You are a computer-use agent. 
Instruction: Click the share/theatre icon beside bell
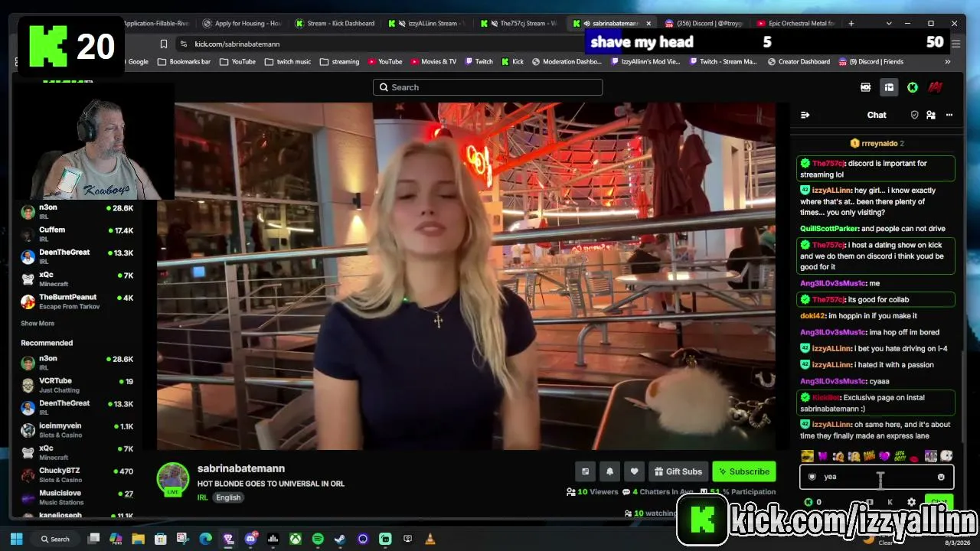click(x=586, y=471)
